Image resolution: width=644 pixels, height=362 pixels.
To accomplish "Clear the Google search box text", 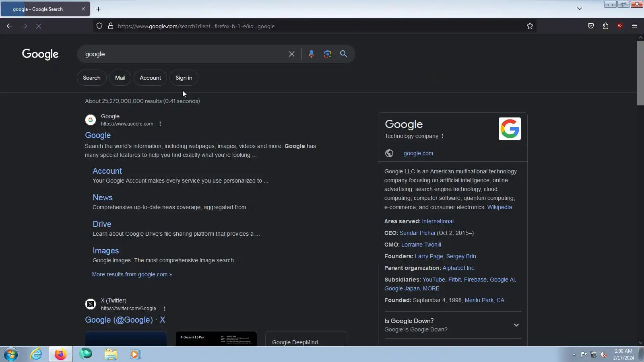I will coord(292,54).
